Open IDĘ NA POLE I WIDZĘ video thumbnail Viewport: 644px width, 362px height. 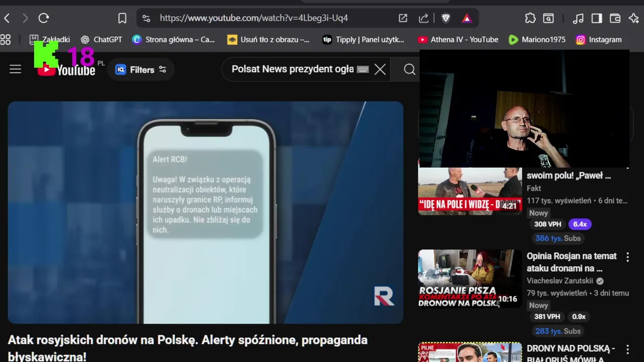[470, 191]
